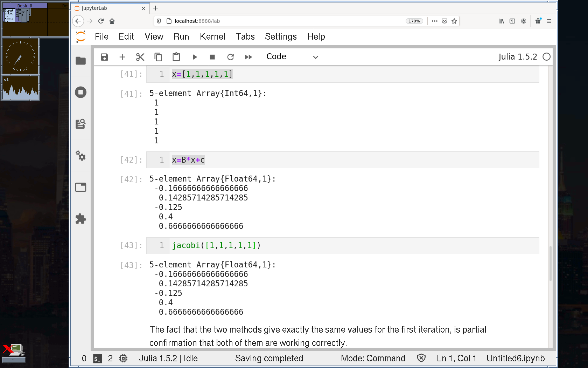Image resolution: width=588 pixels, height=368 pixels.
Task: Run the selected cell with the play icon
Action: [x=195, y=57]
